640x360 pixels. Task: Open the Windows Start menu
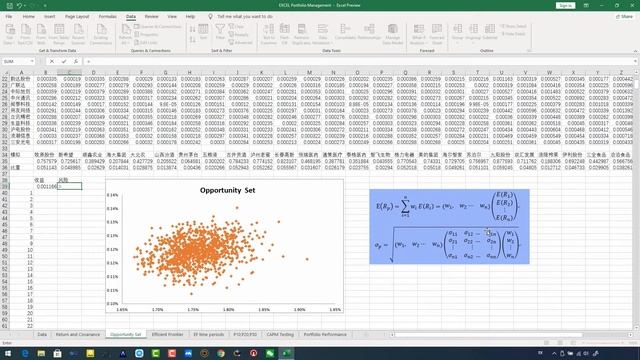coord(8,353)
